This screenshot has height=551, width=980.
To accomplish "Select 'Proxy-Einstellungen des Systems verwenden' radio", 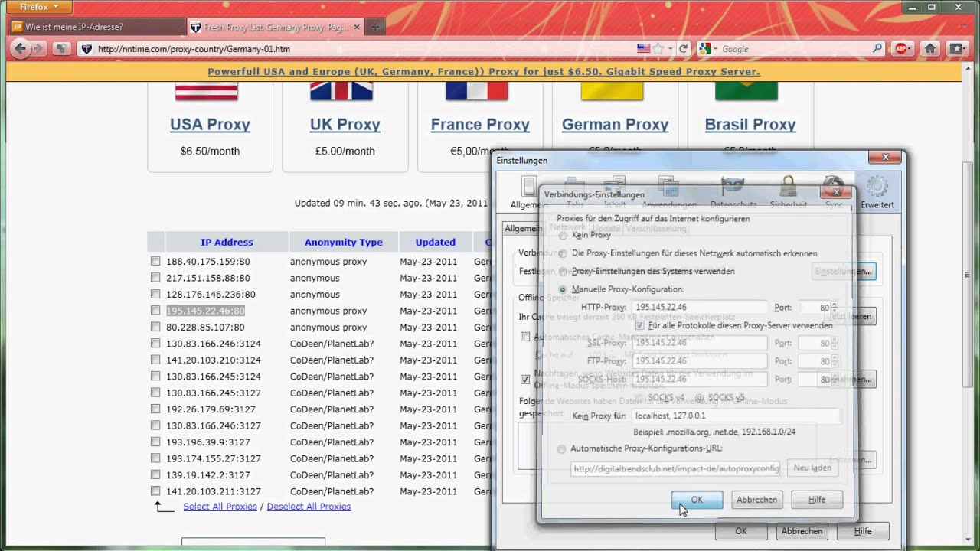I will 563,272.
